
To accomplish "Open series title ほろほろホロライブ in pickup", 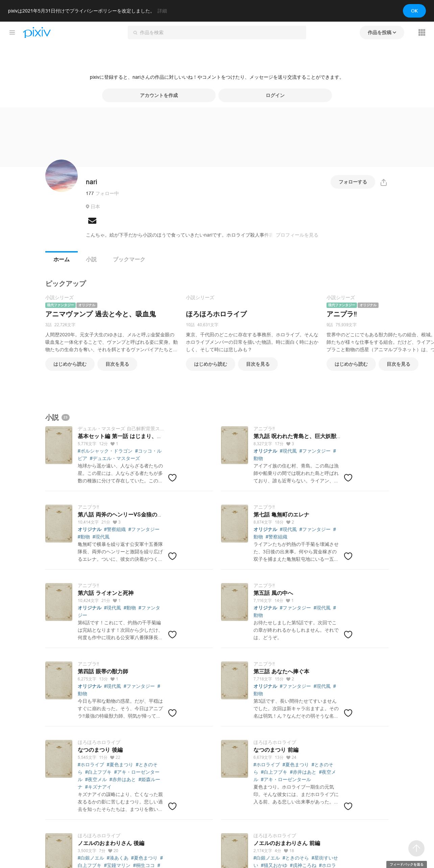I will [x=216, y=314].
